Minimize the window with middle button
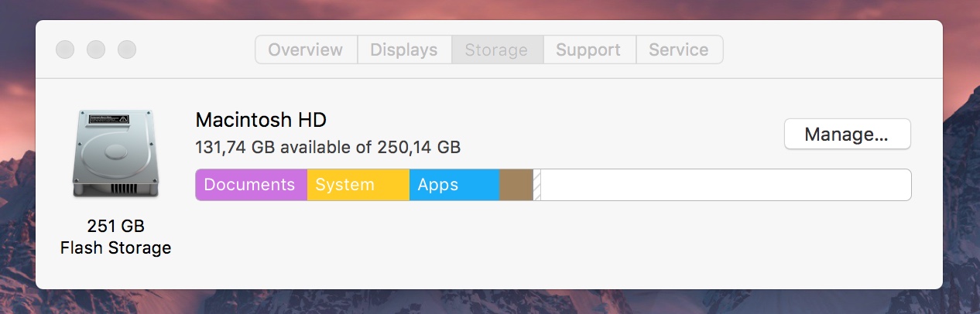This screenshot has width=980, height=314. pyautogui.click(x=96, y=49)
